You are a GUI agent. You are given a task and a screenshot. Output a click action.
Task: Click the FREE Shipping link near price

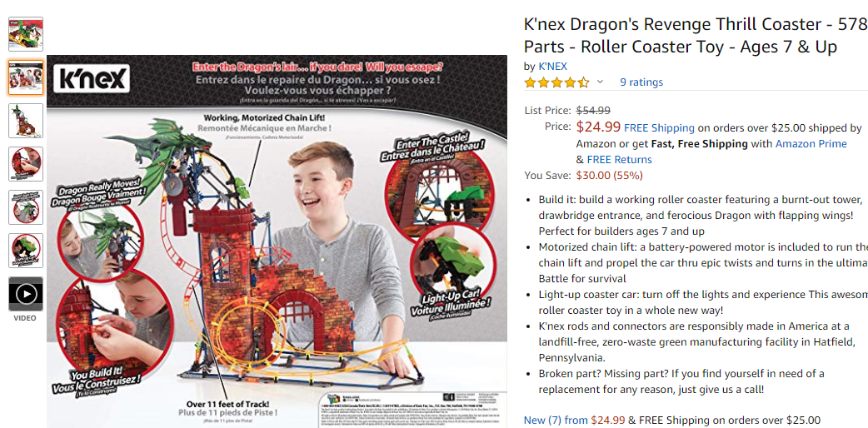(x=659, y=128)
